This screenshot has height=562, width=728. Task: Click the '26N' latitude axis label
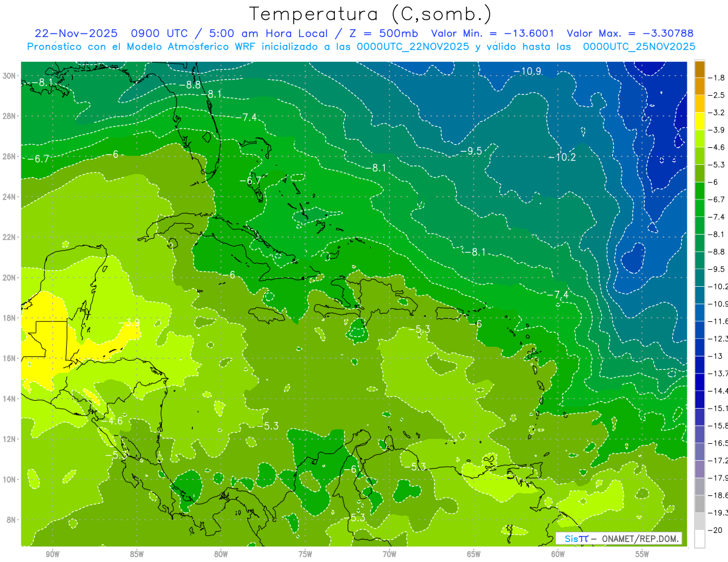pyautogui.click(x=10, y=156)
